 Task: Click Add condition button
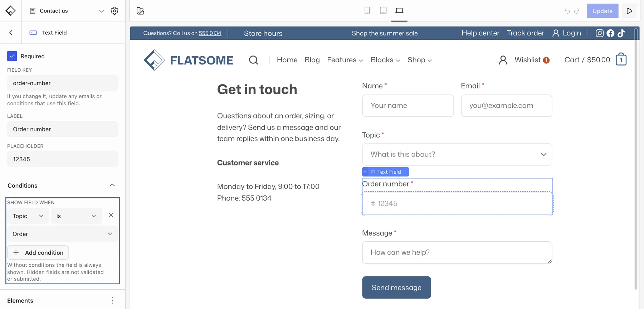pyautogui.click(x=38, y=252)
